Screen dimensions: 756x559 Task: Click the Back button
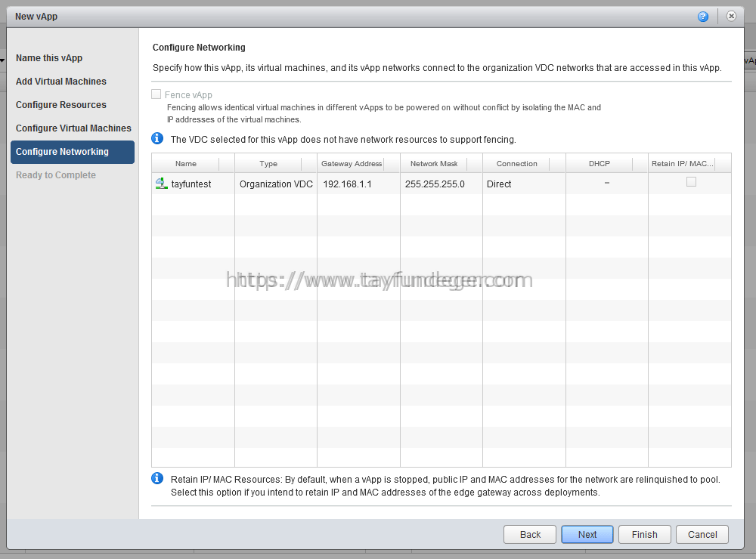click(x=530, y=534)
